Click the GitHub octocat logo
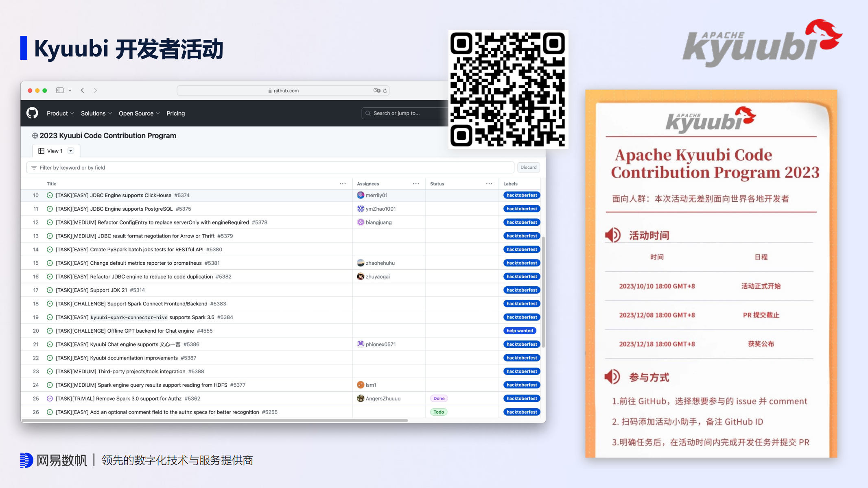868x488 pixels. point(32,113)
